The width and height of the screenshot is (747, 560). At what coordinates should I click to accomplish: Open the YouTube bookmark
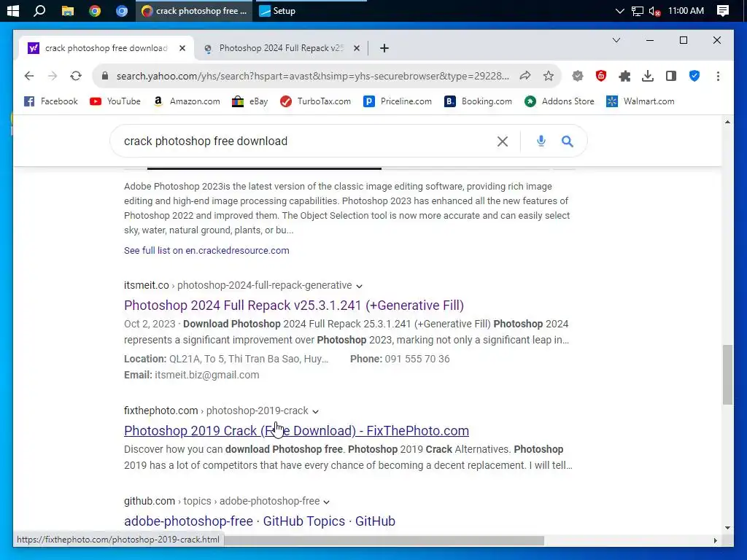[x=115, y=101]
